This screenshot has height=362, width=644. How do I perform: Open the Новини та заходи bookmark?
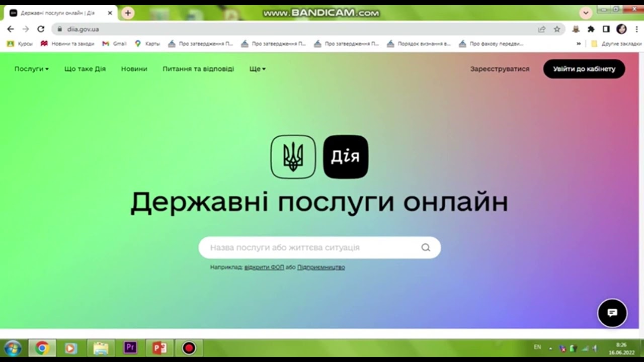click(x=67, y=44)
